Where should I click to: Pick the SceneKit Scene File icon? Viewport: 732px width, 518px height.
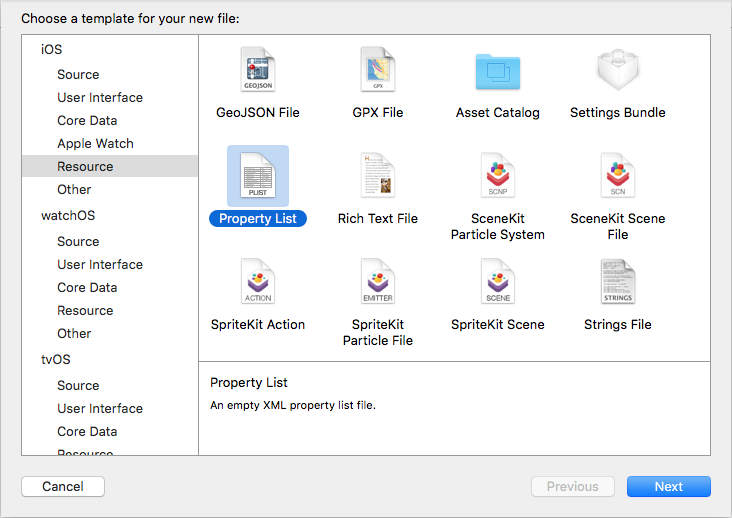pyautogui.click(x=618, y=175)
